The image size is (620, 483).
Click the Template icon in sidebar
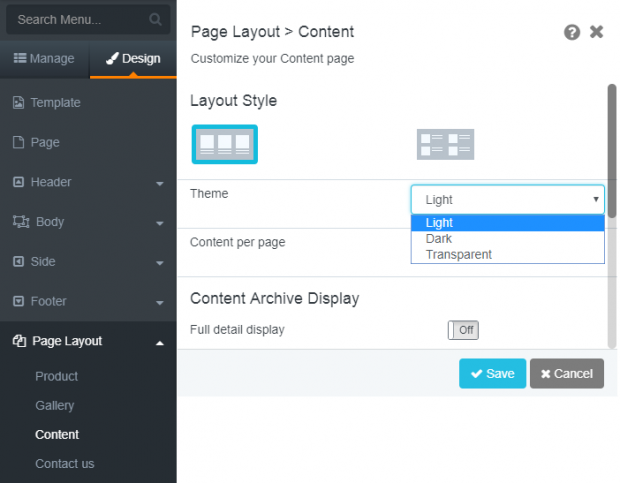pyautogui.click(x=18, y=102)
